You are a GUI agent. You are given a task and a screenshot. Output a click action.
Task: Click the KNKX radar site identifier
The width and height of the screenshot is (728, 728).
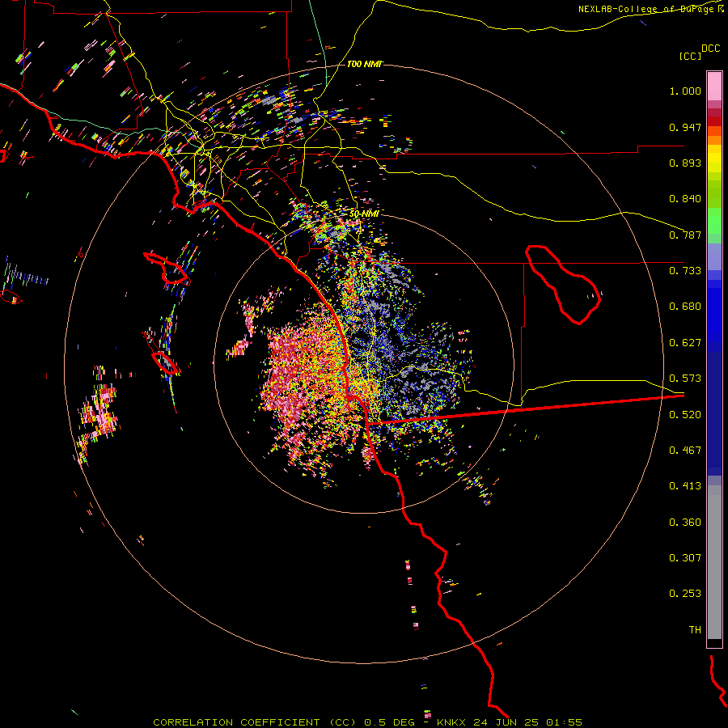point(451,722)
